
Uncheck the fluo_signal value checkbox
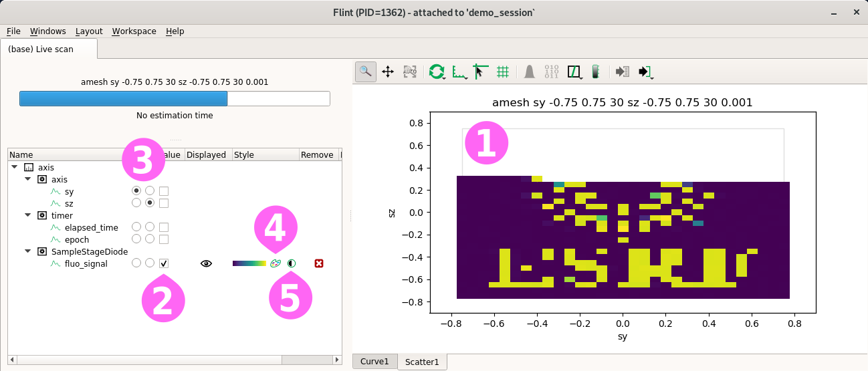coord(164,263)
